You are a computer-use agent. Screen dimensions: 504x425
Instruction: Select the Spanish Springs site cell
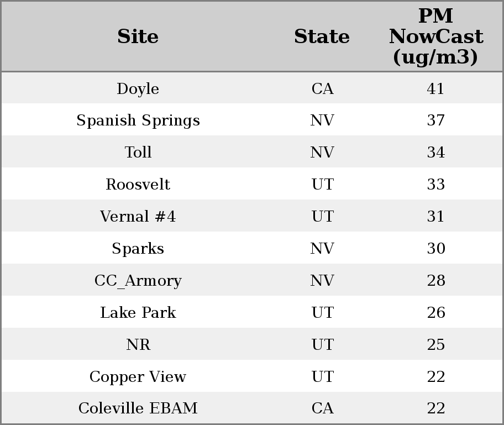coord(138,120)
